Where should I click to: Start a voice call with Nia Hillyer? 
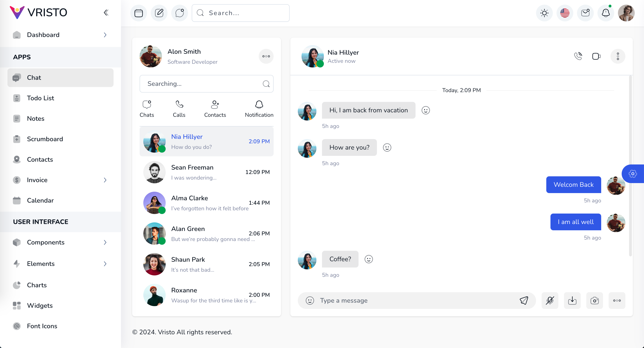tap(578, 56)
